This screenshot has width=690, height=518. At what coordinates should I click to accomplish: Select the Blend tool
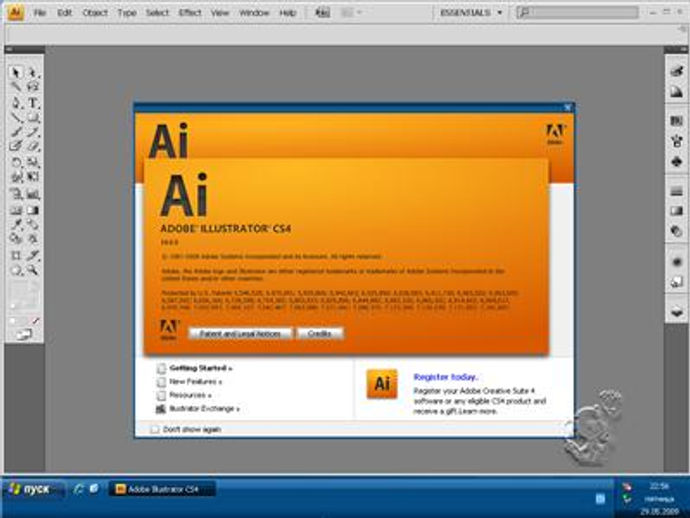coord(33,224)
